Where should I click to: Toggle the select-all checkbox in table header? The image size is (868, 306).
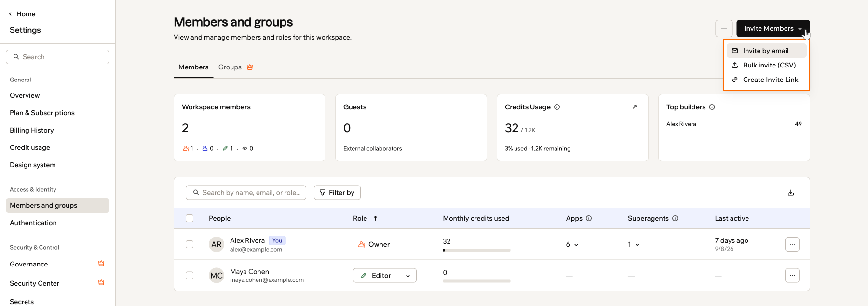point(190,218)
